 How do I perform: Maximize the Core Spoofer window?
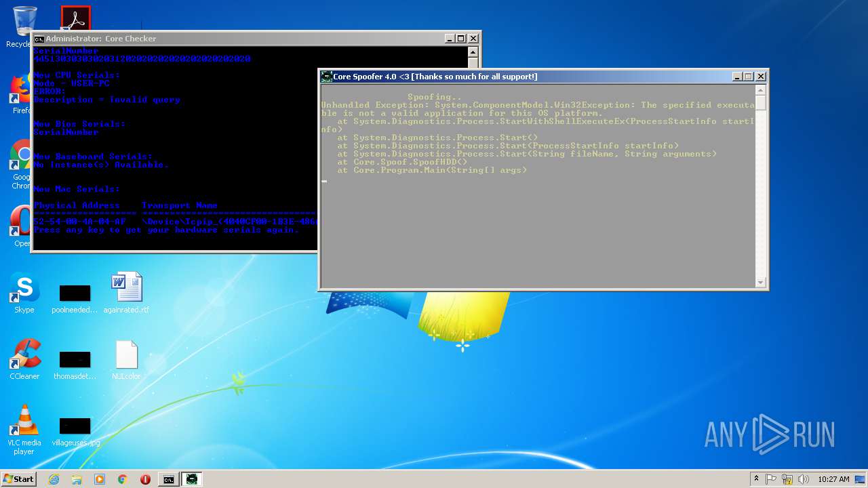pyautogui.click(x=748, y=77)
